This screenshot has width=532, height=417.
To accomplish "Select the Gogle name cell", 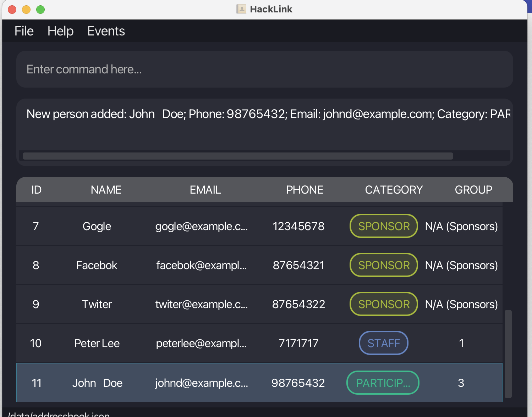I will coord(97,226).
